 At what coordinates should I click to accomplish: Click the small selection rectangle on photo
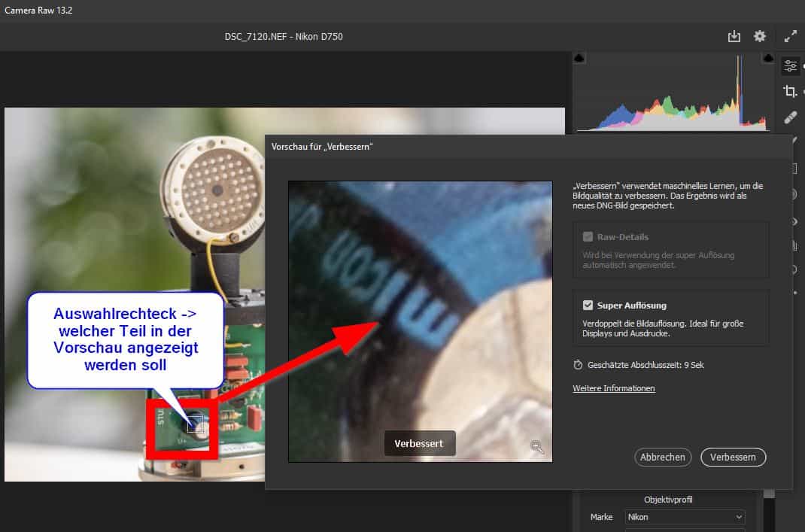[196, 425]
